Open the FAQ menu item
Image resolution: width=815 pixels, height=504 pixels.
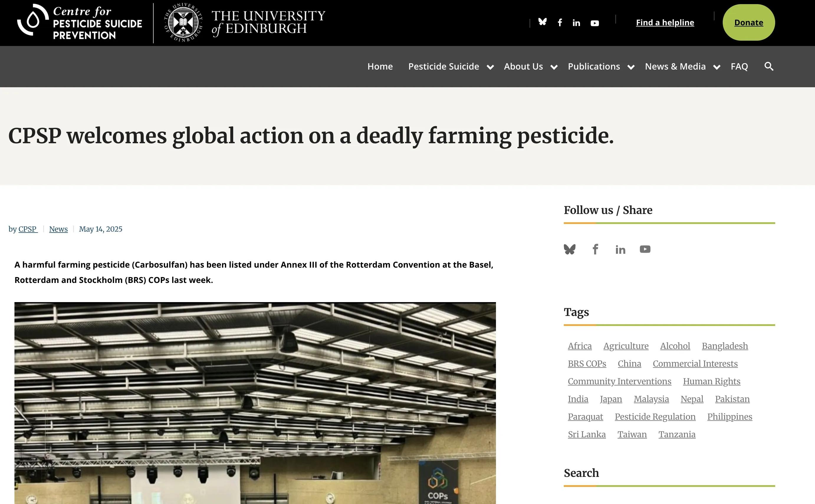pos(739,66)
